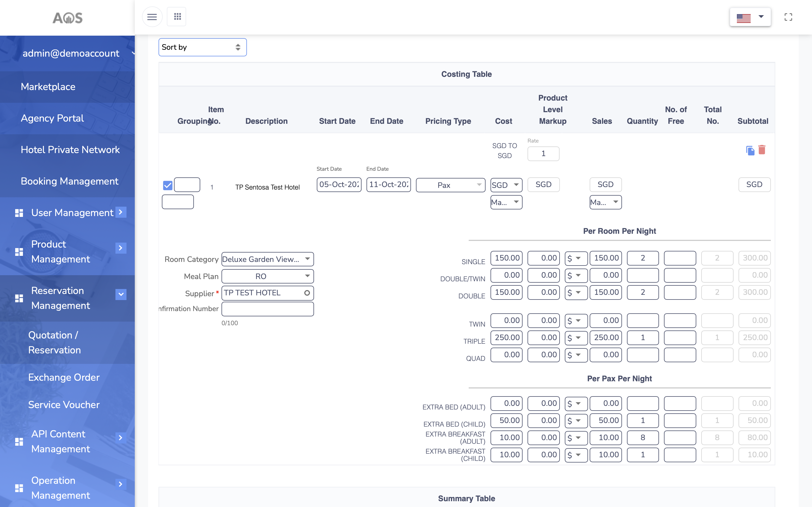Expand Product Management submenu chevron
This screenshot has height=507, width=812.
coord(121,248)
